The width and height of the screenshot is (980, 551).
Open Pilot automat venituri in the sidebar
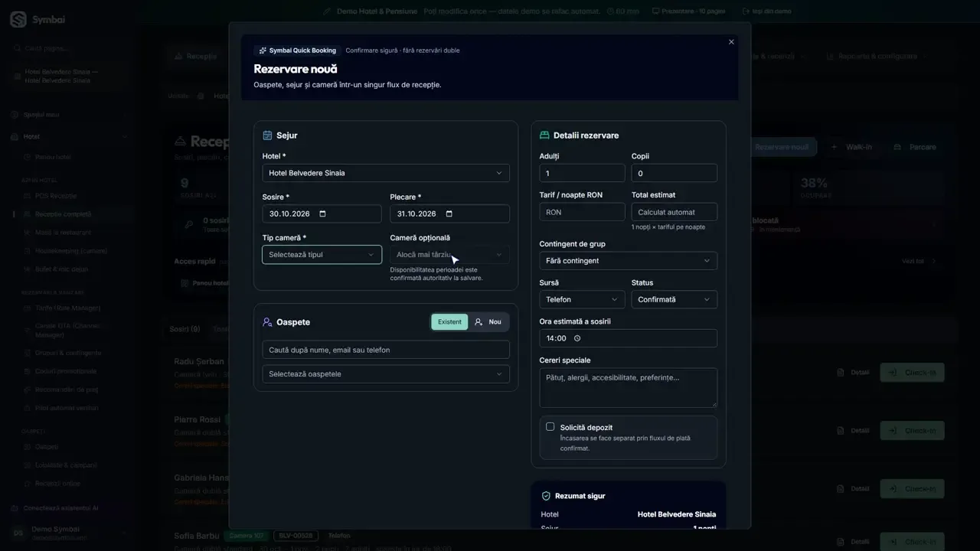coord(66,409)
